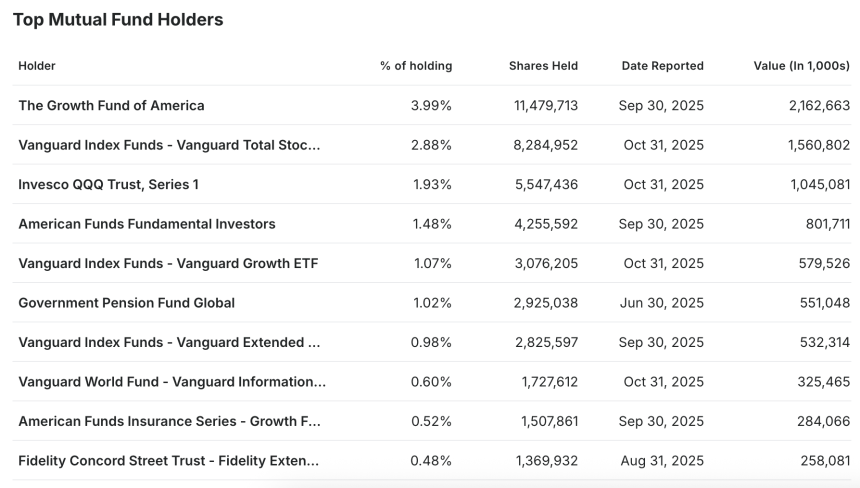Select Vanguard Total Stock holder row
The image size is (860, 488).
point(169,145)
